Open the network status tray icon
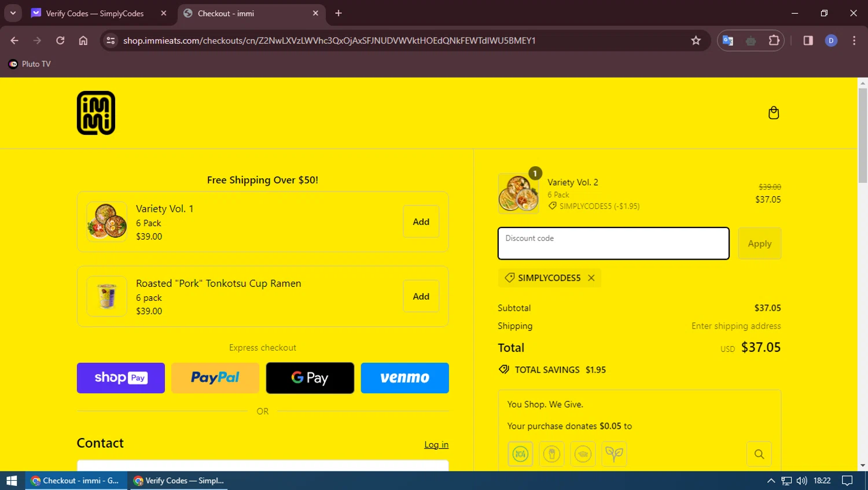The width and height of the screenshot is (868, 490). click(786, 481)
